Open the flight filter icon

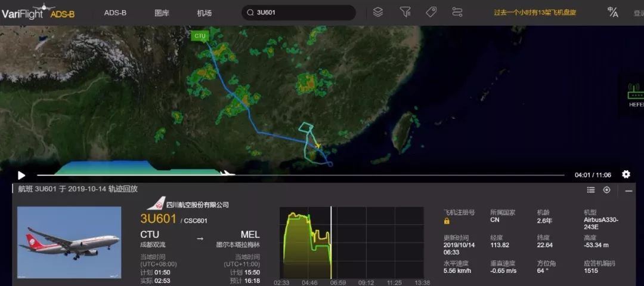[x=405, y=12]
